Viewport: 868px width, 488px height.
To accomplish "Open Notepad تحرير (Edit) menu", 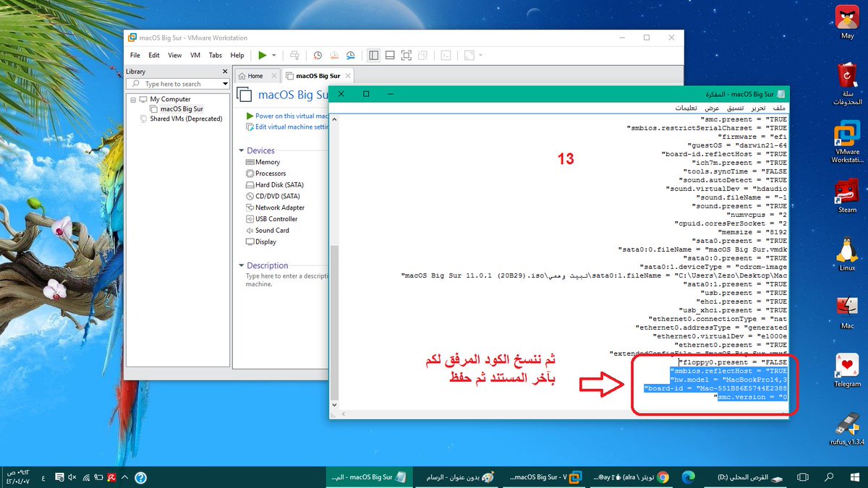I will [757, 108].
